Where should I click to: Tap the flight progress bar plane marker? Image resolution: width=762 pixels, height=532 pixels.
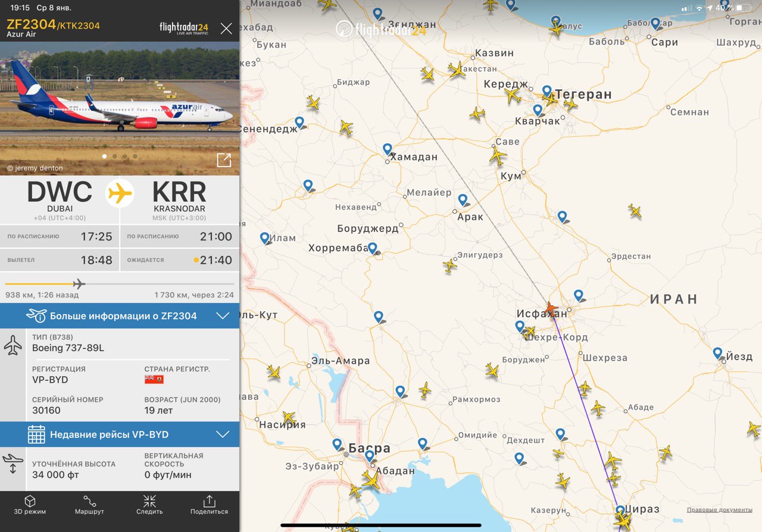[79, 284]
